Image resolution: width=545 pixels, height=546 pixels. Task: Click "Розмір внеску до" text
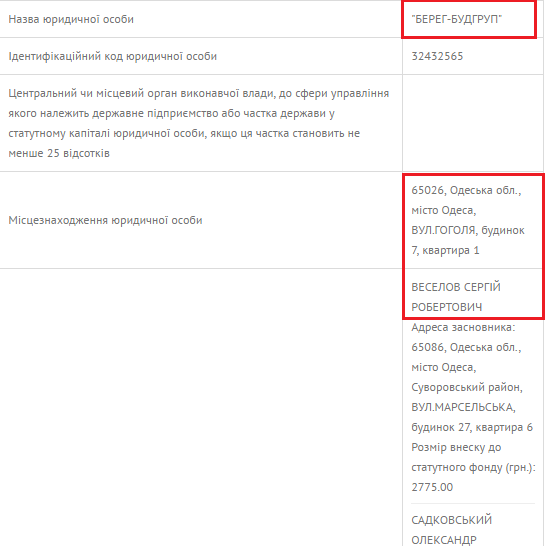click(x=456, y=447)
